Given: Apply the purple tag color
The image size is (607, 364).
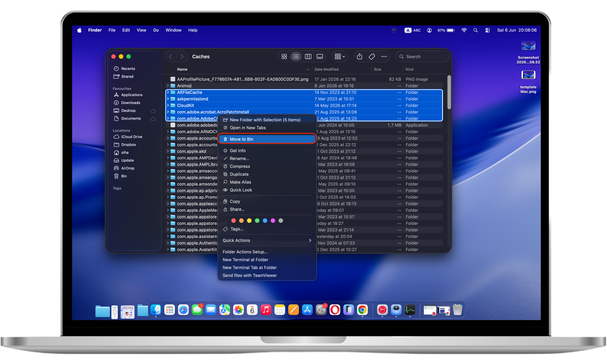Looking at the screenshot, I should coord(273,221).
